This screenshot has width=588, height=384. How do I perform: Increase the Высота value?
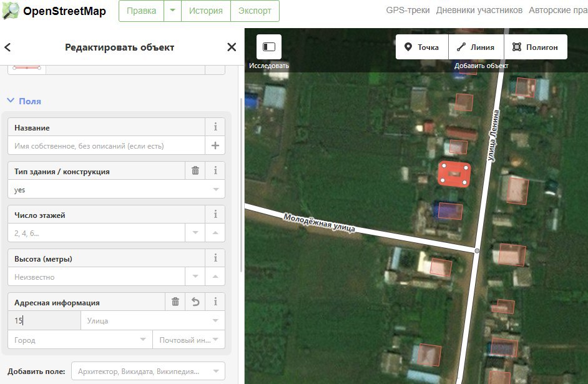215,277
